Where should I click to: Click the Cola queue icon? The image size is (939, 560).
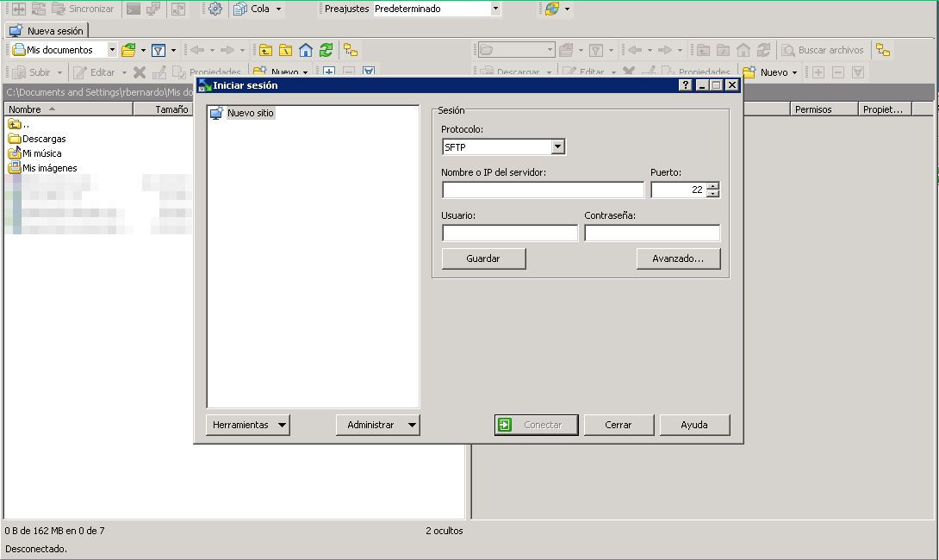click(x=241, y=9)
